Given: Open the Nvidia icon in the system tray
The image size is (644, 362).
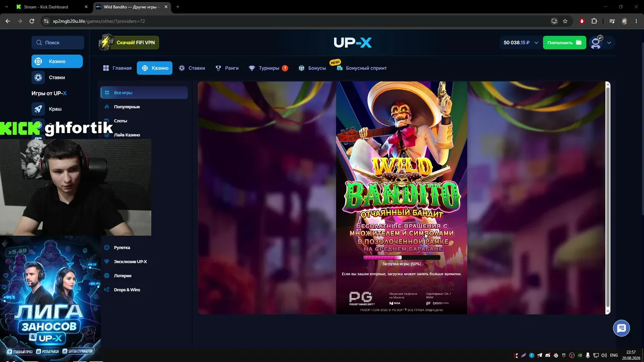Looking at the screenshot, I should (580, 355).
